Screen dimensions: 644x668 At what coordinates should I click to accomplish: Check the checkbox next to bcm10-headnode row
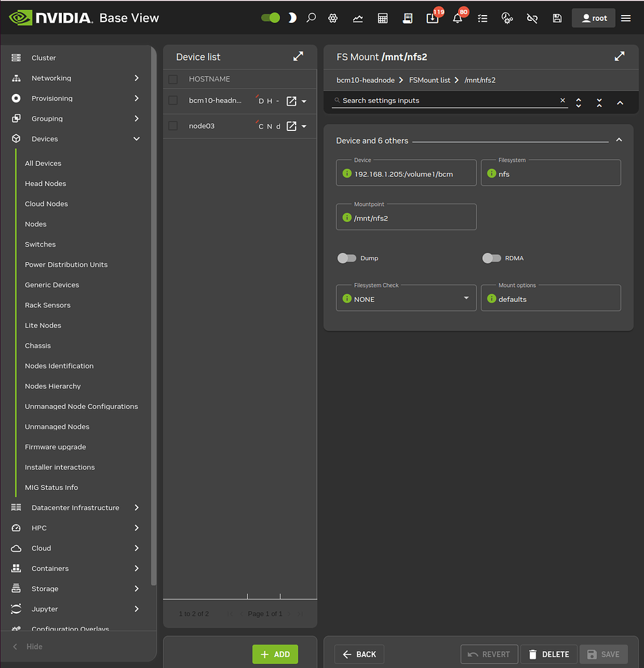click(172, 100)
